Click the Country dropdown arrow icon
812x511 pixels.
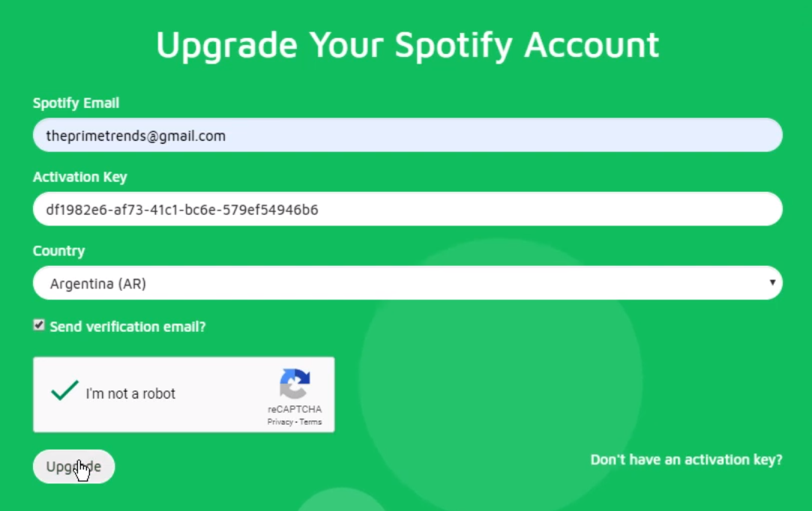(x=772, y=282)
